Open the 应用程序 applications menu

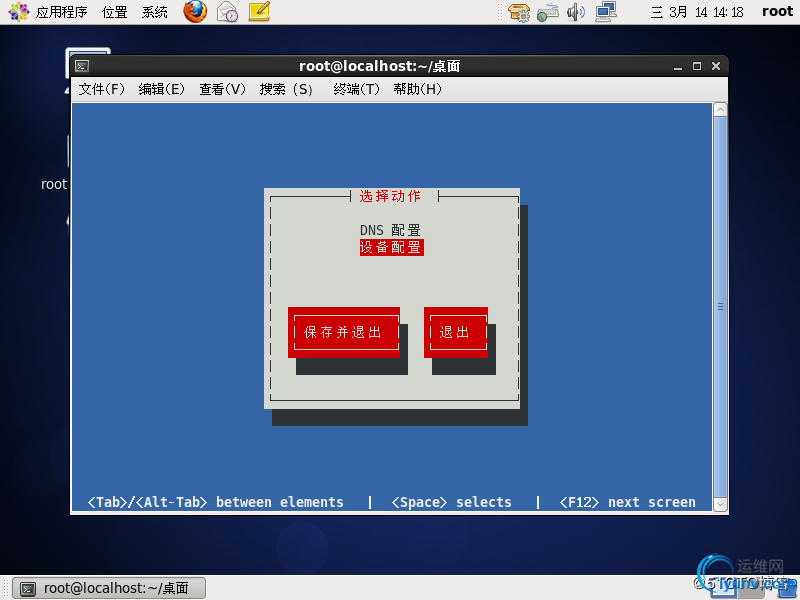click(61, 12)
